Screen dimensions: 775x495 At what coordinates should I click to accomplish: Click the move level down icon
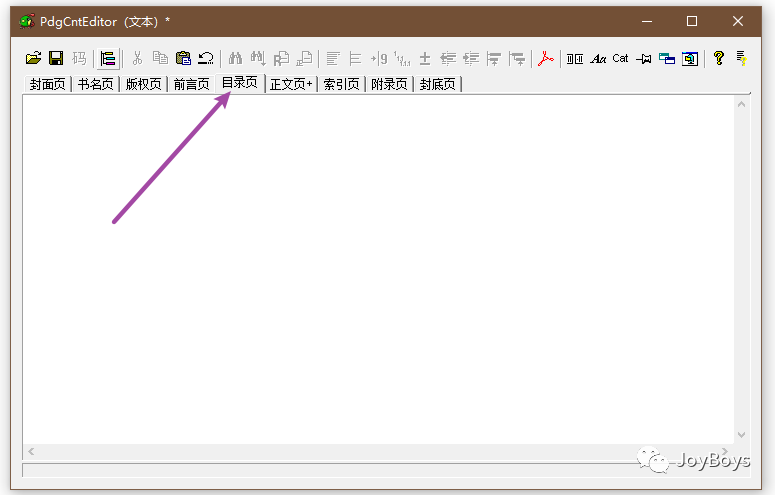coord(517,58)
